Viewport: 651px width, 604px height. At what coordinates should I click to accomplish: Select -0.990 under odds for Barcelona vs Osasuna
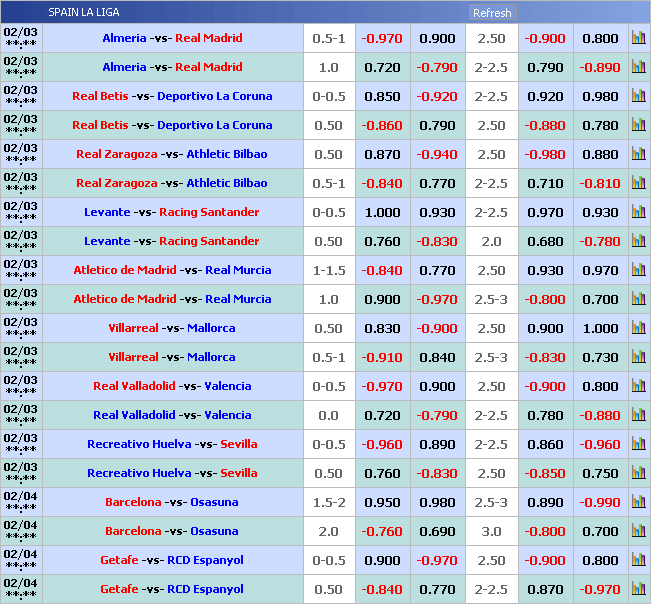(x=600, y=502)
